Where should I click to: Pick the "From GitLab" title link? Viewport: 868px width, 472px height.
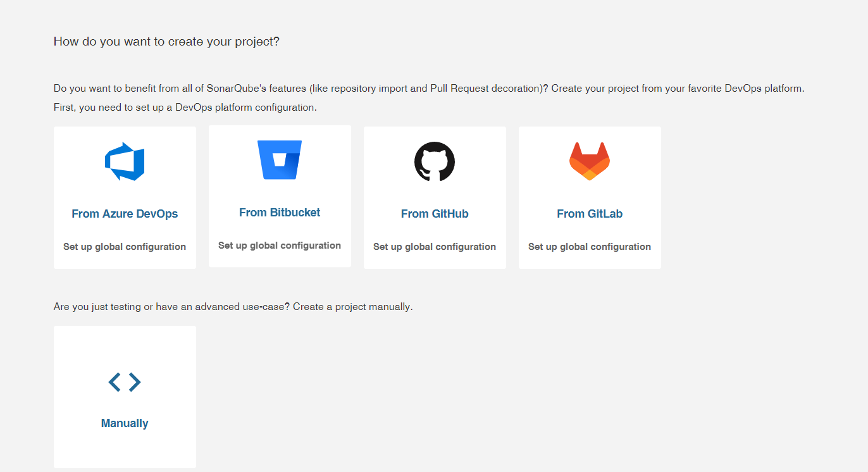590,214
